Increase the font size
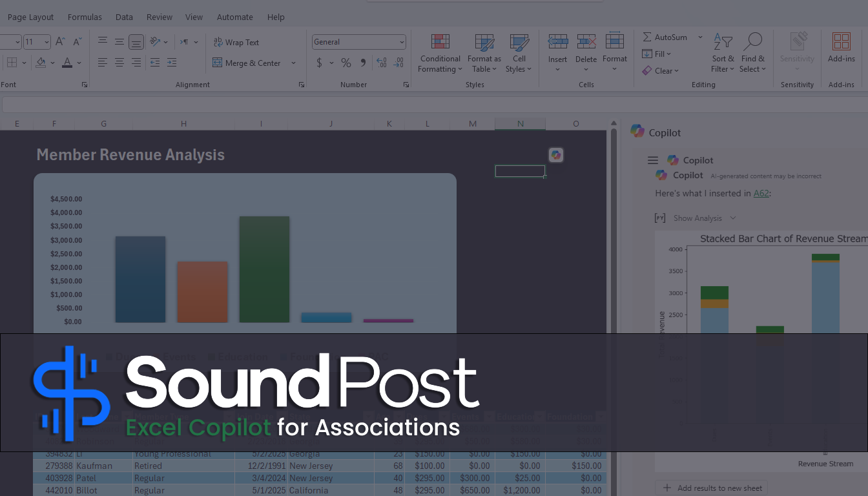The image size is (868, 496). (x=60, y=42)
